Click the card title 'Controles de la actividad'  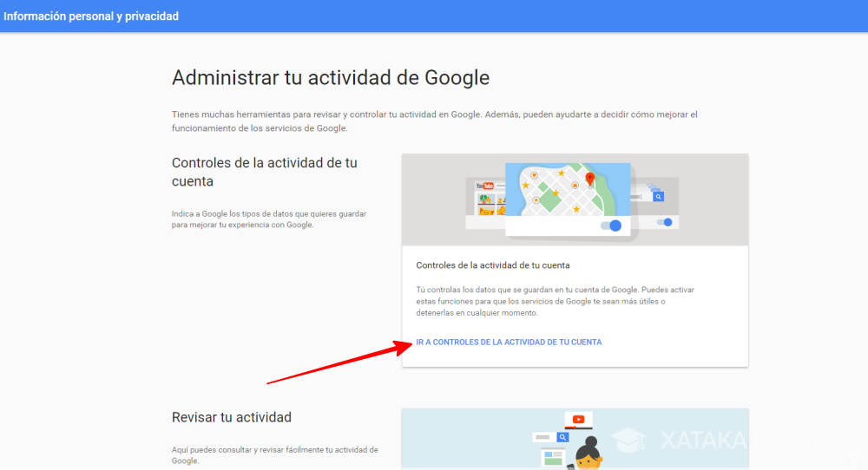[x=493, y=264]
